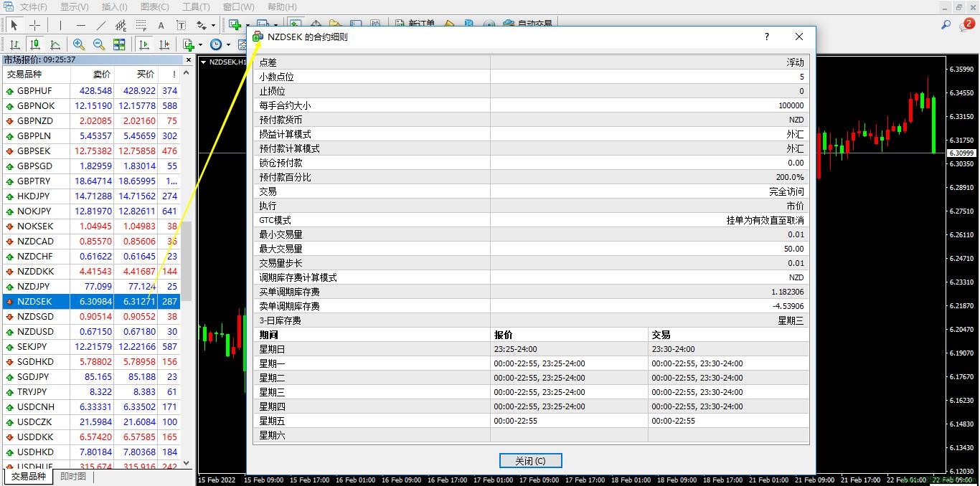This screenshot has width=980, height=486.
Task: Select the equidistant channel tool
Action: (121, 25)
